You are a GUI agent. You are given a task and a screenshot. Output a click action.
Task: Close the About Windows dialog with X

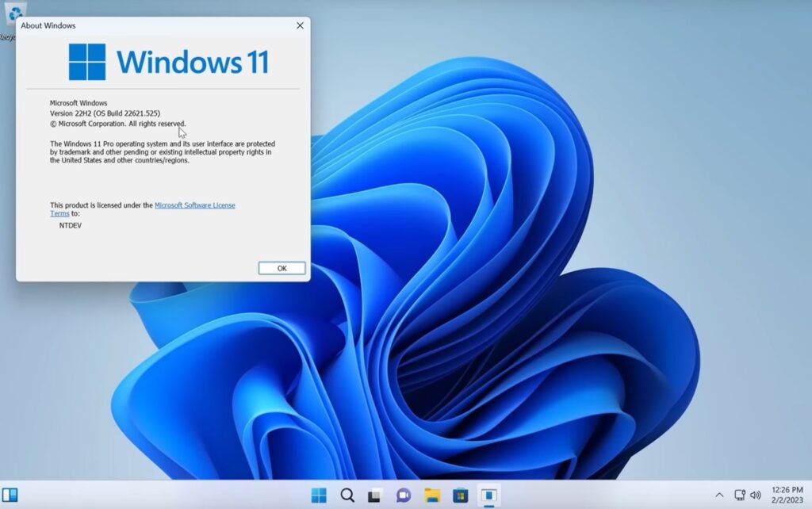tap(300, 25)
